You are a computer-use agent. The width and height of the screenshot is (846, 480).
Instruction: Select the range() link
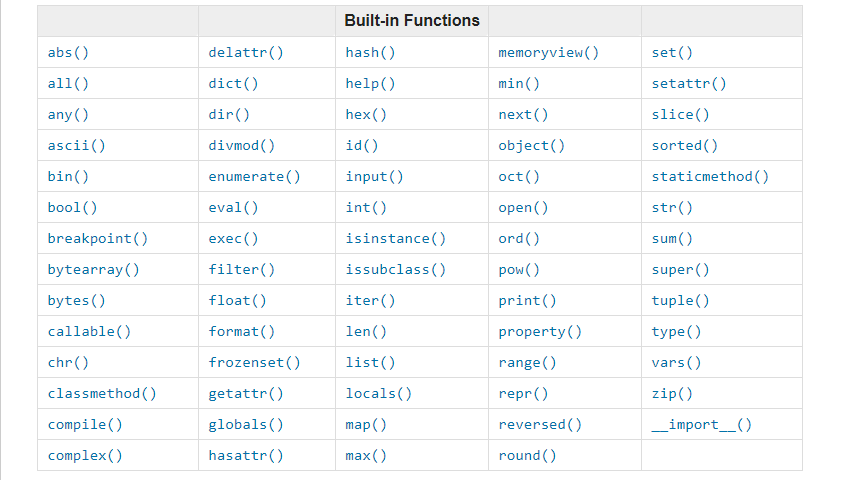tap(527, 362)
